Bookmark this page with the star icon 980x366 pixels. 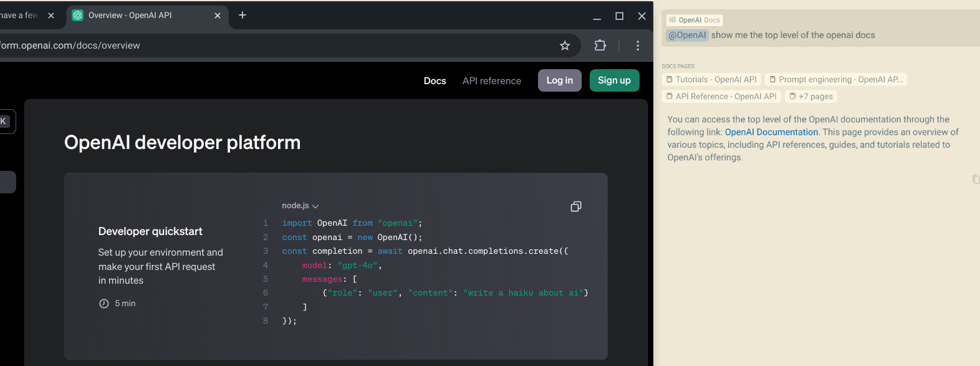565,46
